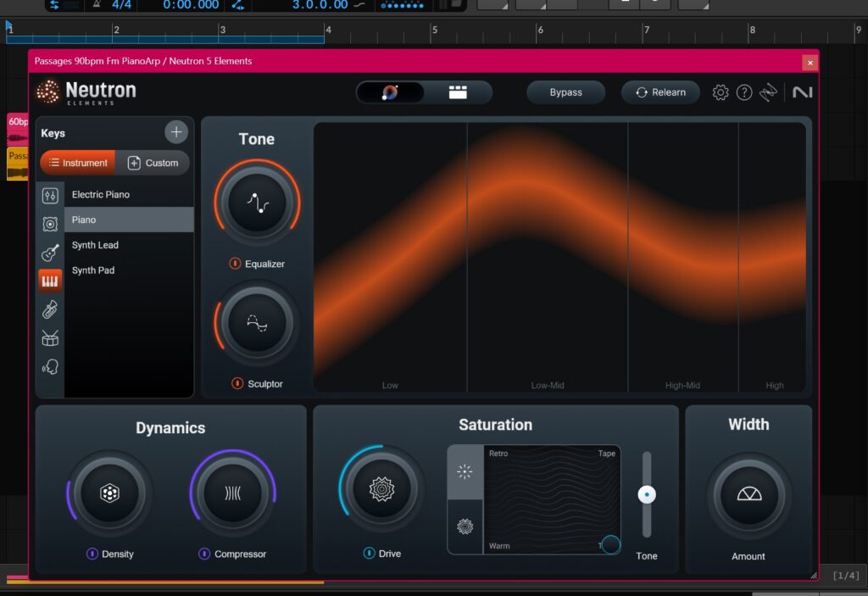Open Neutron settings gear icon
The width and height of the screenshot is (868, 596).
(720, 92)
